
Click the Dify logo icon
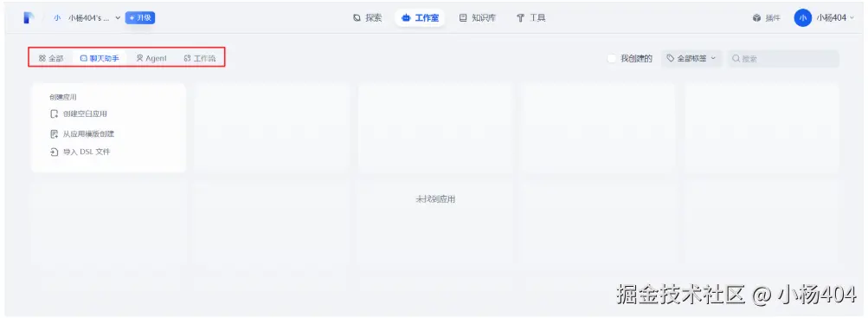tap(29, 17)
